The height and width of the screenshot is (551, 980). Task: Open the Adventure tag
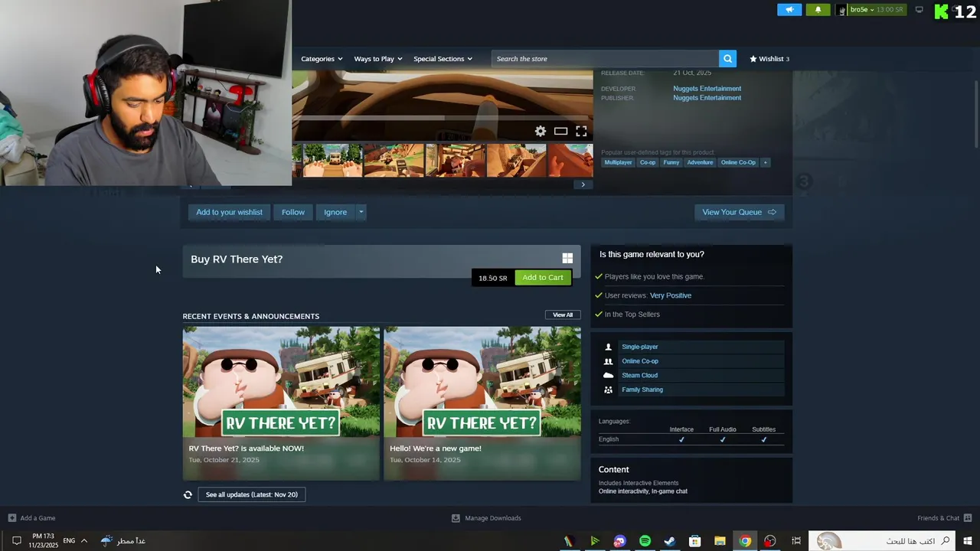(x=700, y=162)
